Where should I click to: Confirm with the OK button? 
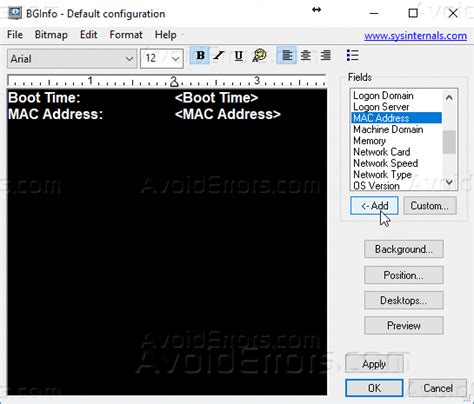click(374, 388)
